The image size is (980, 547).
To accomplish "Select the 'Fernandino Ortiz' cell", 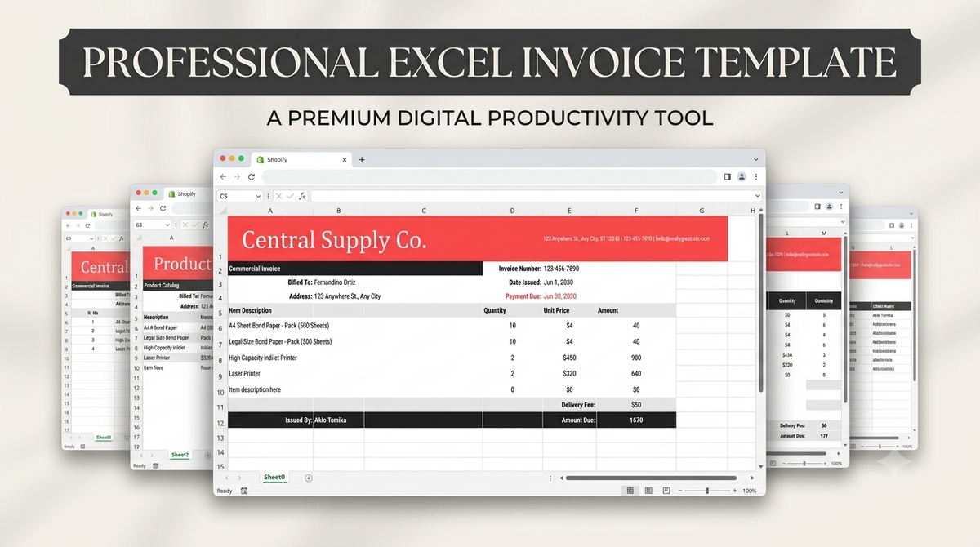I will coord(335,282).
